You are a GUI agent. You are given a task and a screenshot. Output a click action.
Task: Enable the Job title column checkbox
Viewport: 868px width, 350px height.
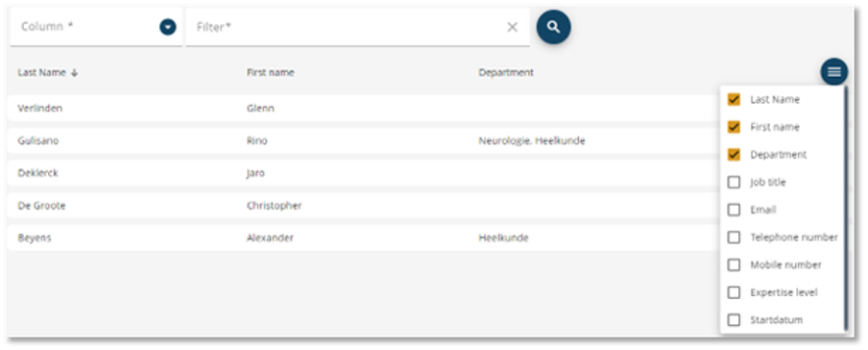tap(734, 182)
